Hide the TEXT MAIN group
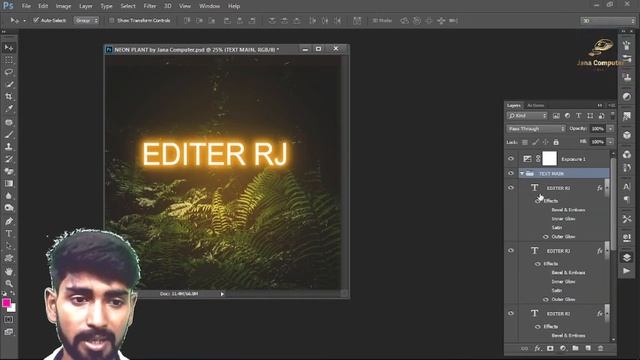Screen dimensions: 640x360 [511, 173]
